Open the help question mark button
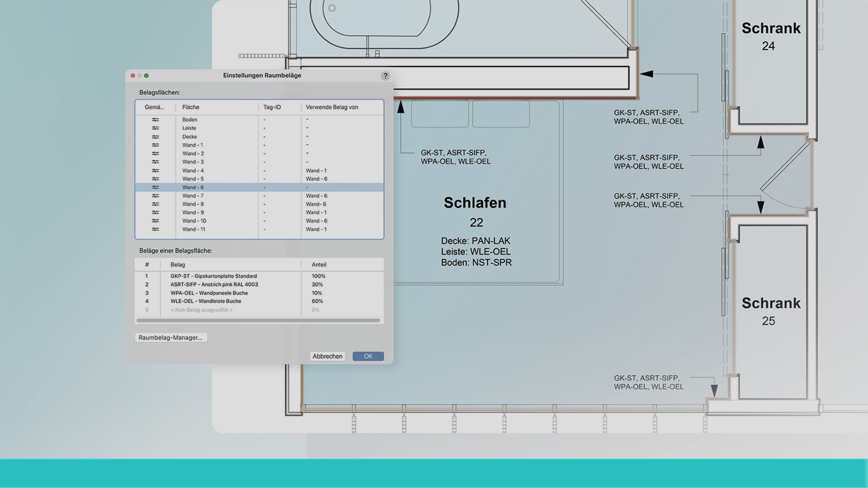 (x=385, y=76)
